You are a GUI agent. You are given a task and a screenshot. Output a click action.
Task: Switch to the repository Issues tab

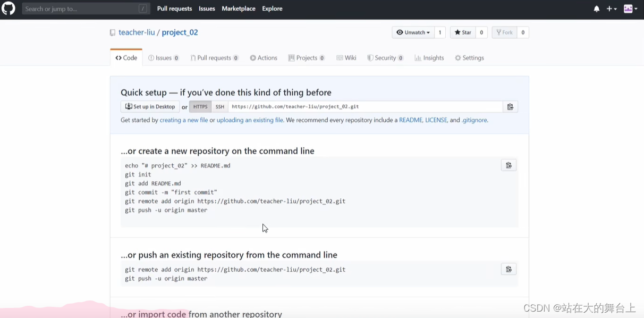click(164, 58)
